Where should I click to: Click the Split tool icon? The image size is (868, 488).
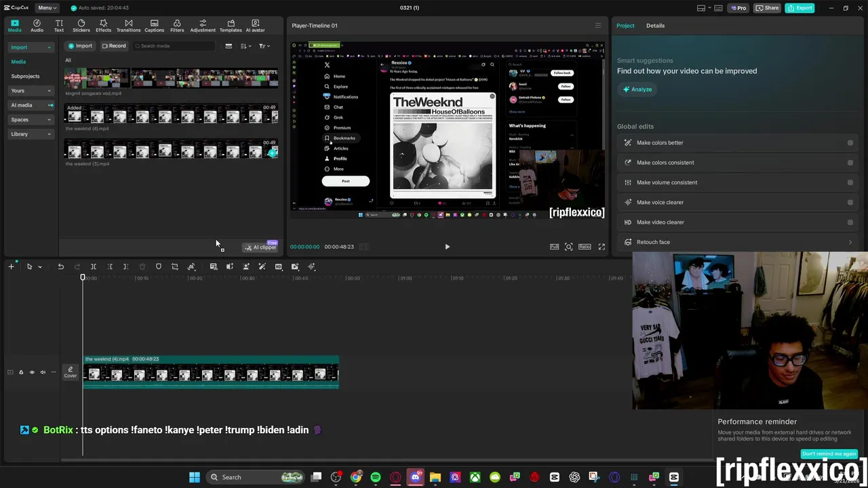pos(94,266)
